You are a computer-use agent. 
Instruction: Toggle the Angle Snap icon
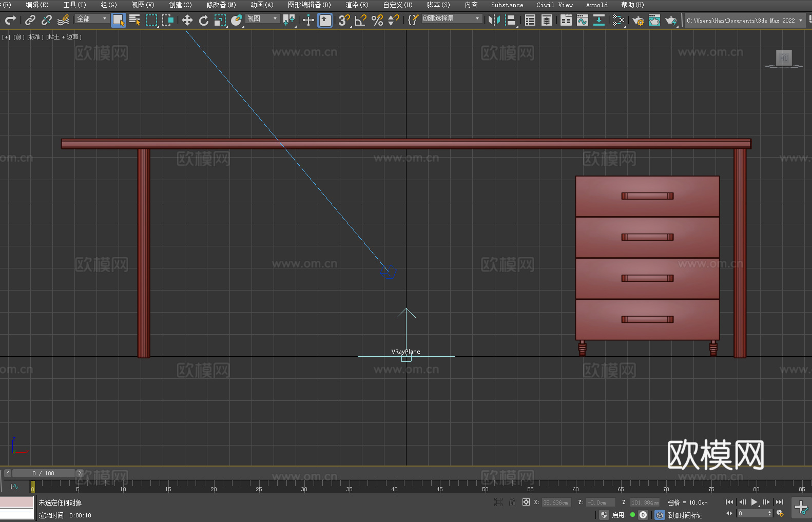tap(361, 20)
